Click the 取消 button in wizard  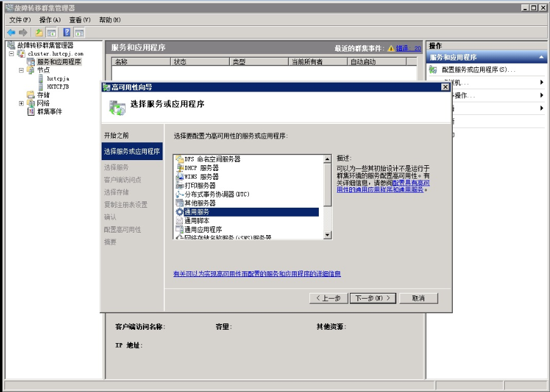pos(419,299)
